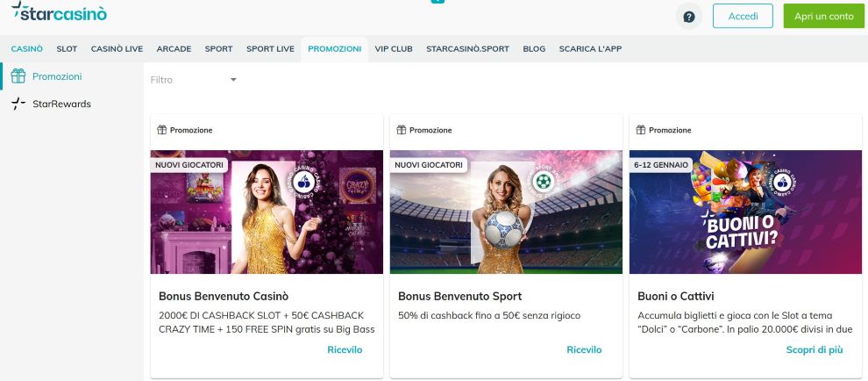Expand the Filtro dropdown arrow
The width and height of the screenshot is (868, 381).
[233, 80]
